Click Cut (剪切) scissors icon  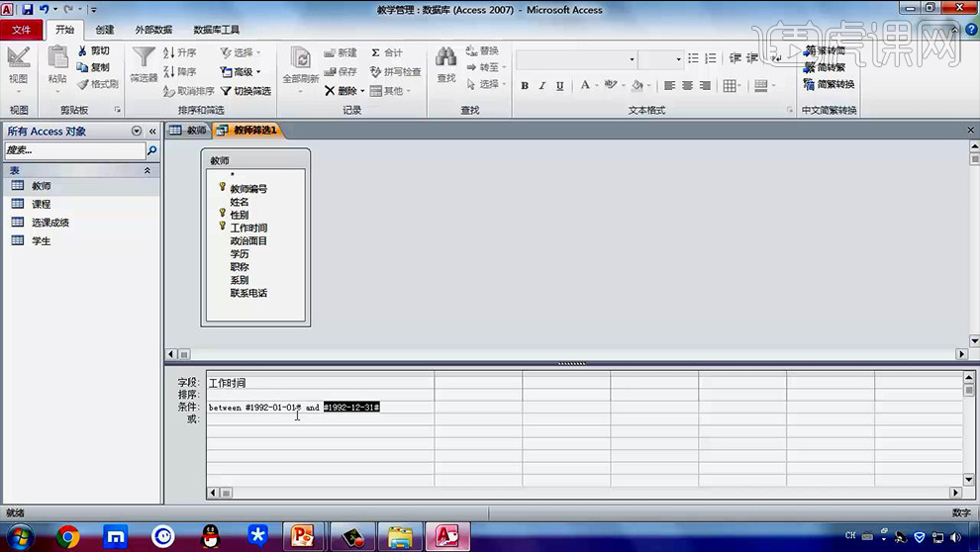pyautogui.click(x=94, y=50)
